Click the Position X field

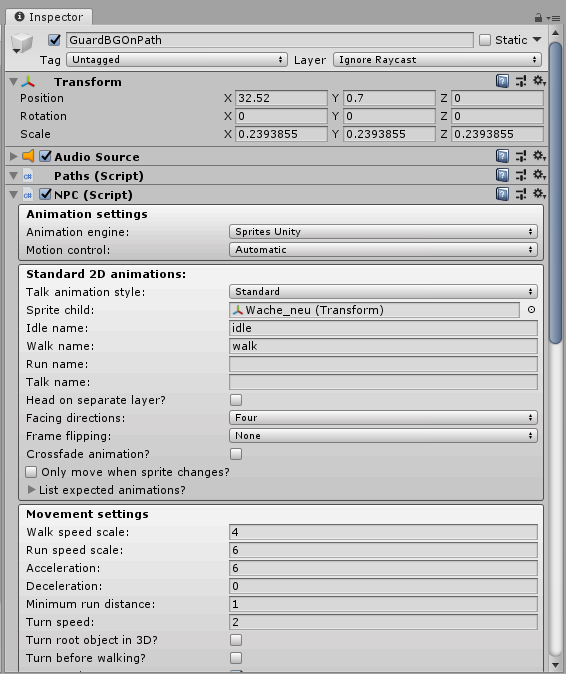tap(281, 98)
